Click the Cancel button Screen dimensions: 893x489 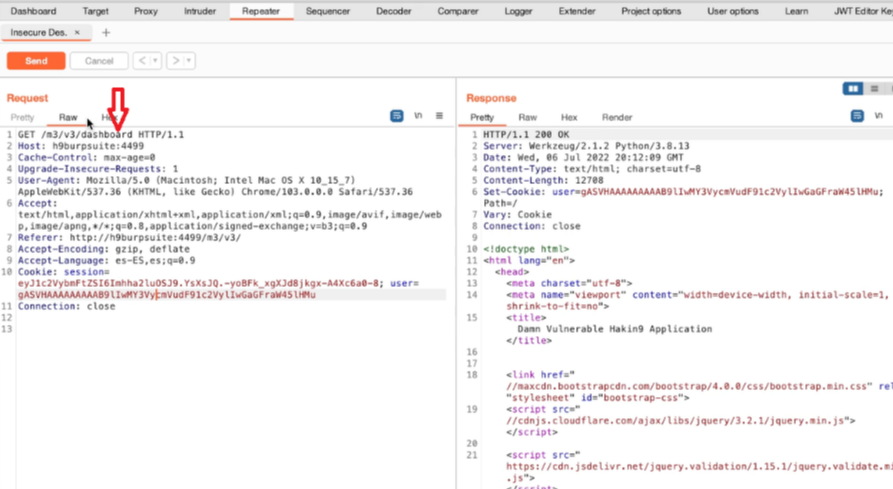pyautogui.click(x=99, y=61)
